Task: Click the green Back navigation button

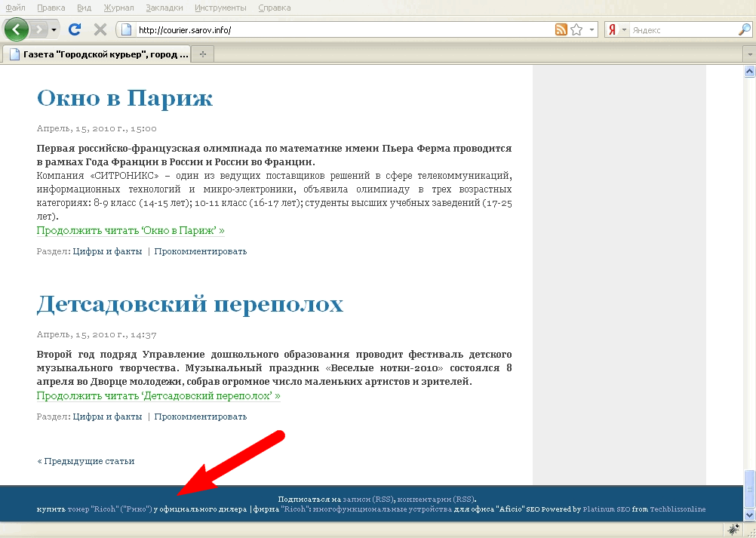Action: [x=17, y=29]
